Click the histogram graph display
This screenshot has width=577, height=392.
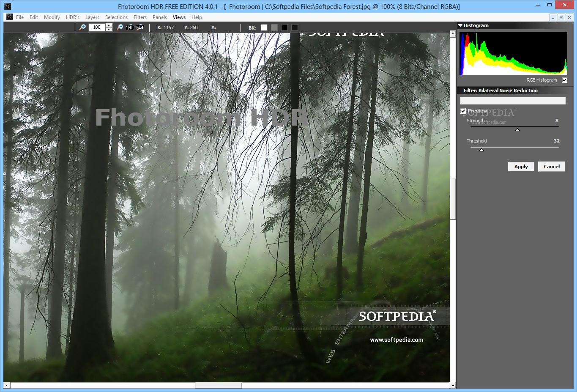513,54
